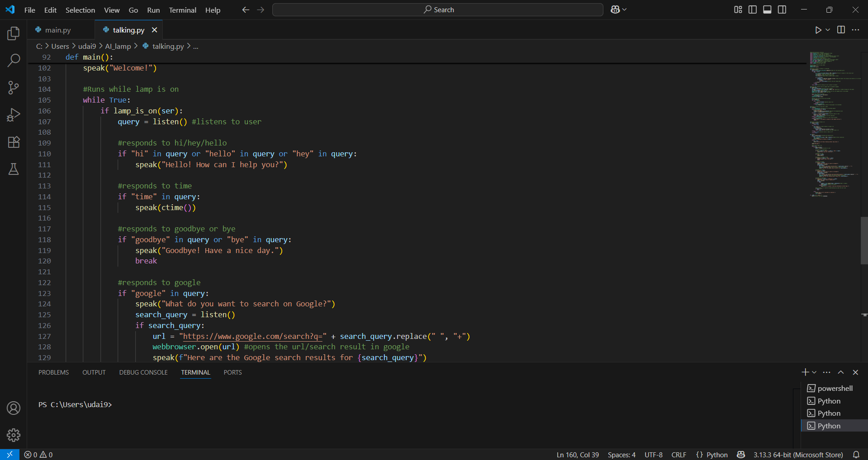
Task: Select Python 3.13.3 interpreter in status bar
Action: pyautogui.click(x=798, y=455)
